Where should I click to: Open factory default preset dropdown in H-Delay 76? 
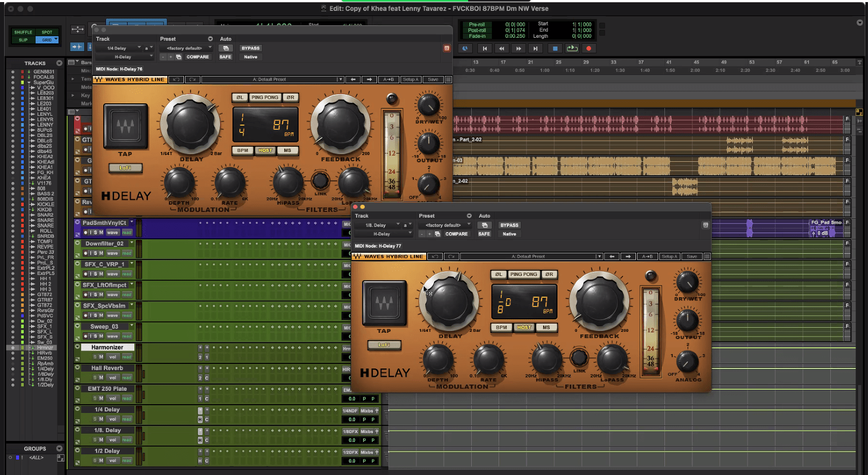185,48
